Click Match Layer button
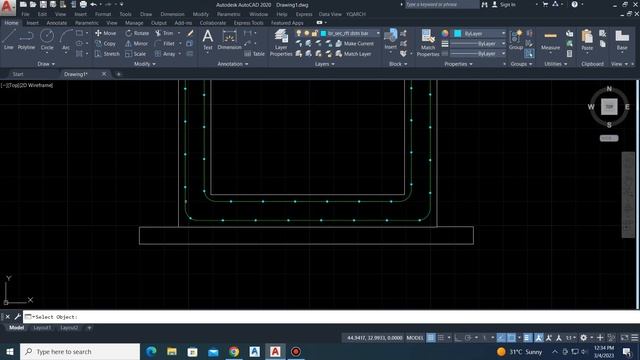The image size is (640, 360). pyautogui.click(x=353, y=53)
